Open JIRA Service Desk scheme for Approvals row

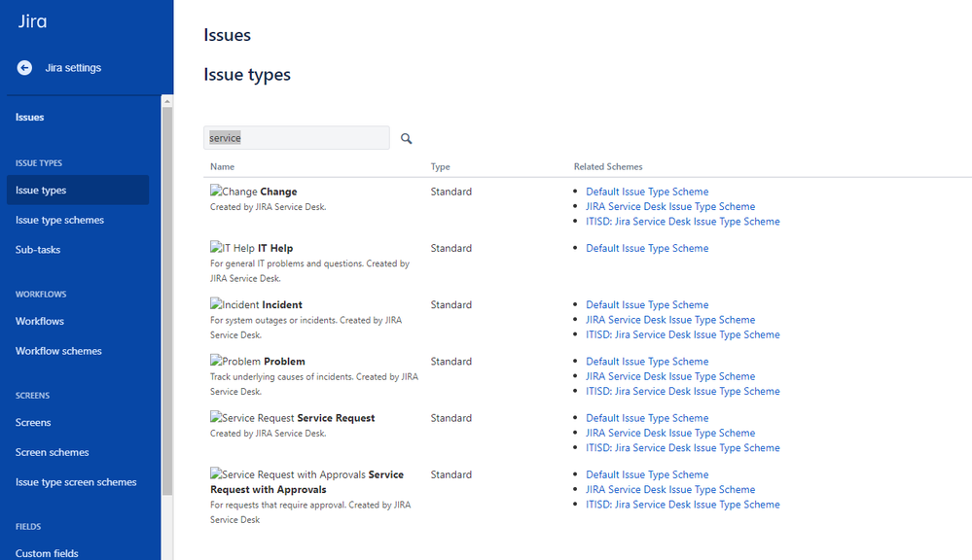pyautogui.click(x=670, y=489)
